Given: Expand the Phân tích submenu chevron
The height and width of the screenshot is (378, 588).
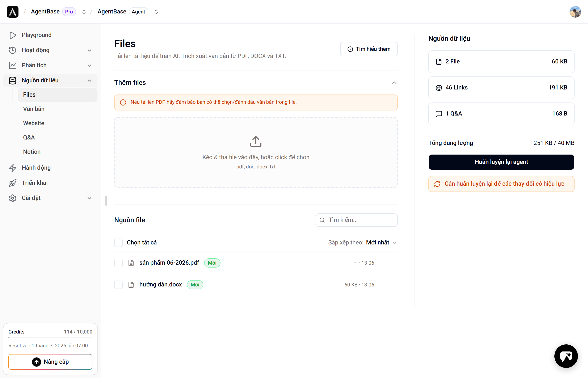Looking at the screenshot, I should (89, 66).
